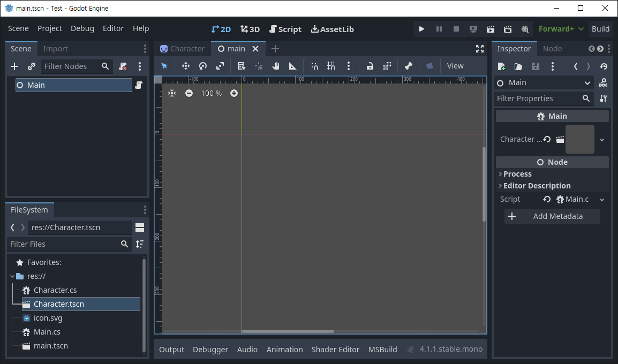The width and height of the screenshot is (618, 364).
Task: Switch to the Import dock tab
Action: pos(56,49)
